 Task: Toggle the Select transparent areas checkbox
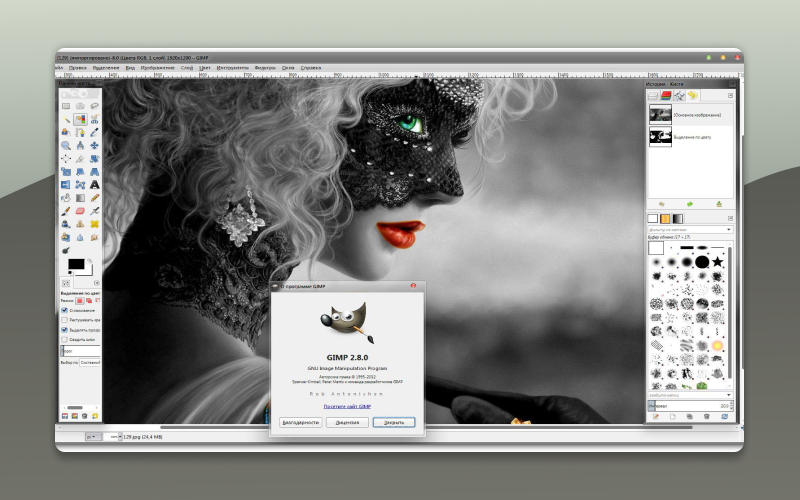[64, 330]
